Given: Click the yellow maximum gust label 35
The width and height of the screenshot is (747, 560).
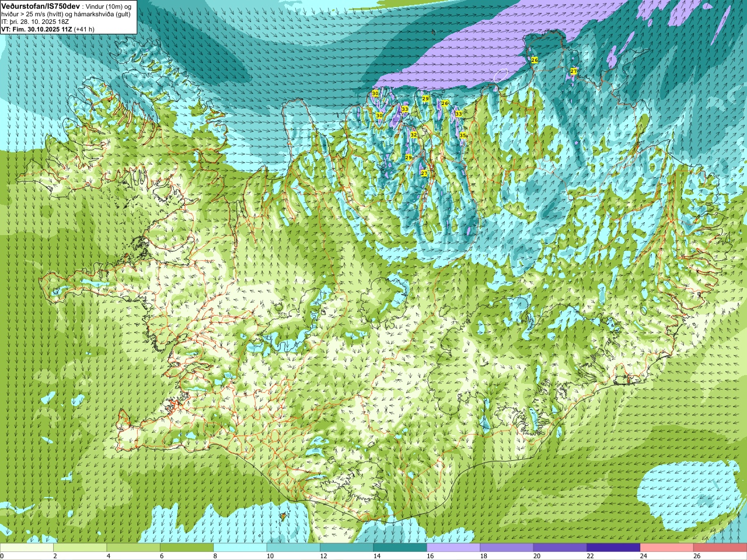Looking at the screenshot, I should click(463, 135).
